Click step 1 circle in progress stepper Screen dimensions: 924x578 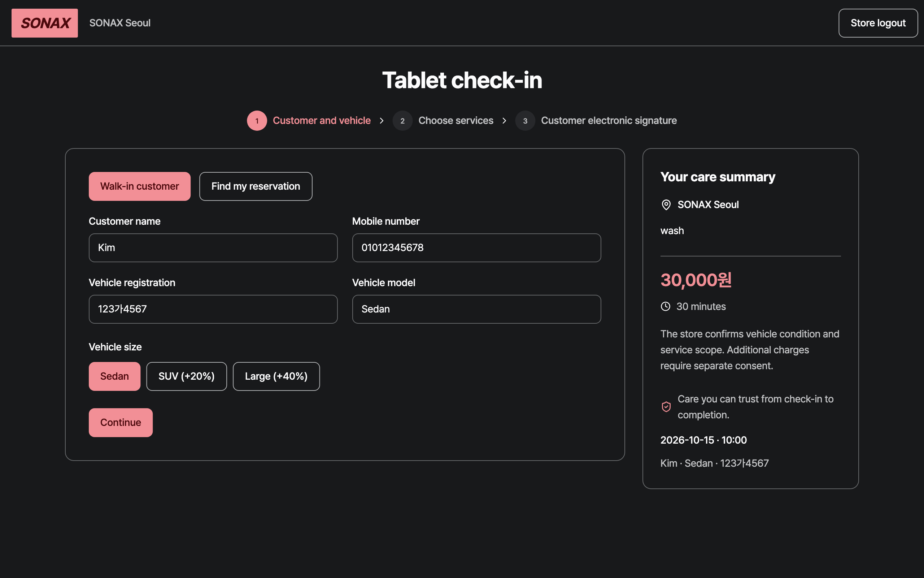click(x=257, y=121)
